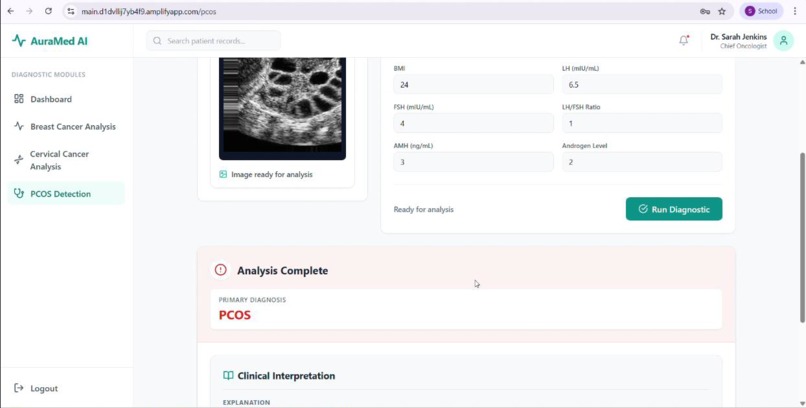Click the image icon beside Image ready for analysis
This screenshot has height=408, width=806.
point(223,174)
